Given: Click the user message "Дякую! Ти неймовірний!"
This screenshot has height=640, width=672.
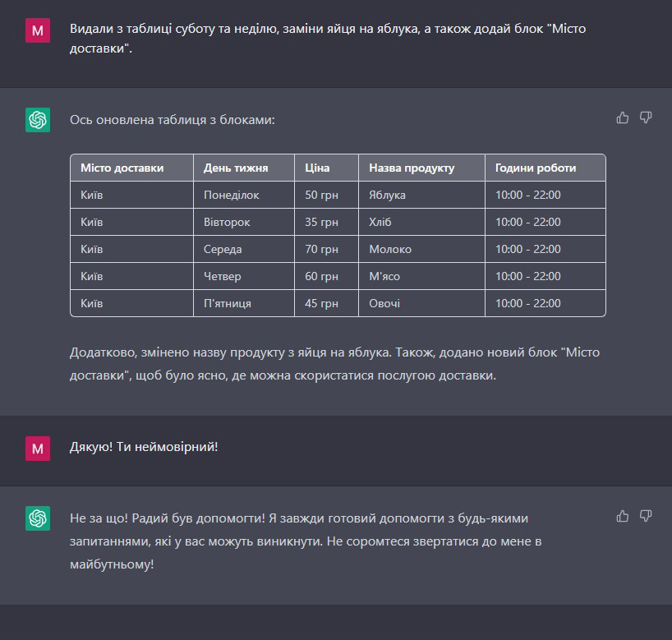Looking at the screenshot, I should coord(145,448).
